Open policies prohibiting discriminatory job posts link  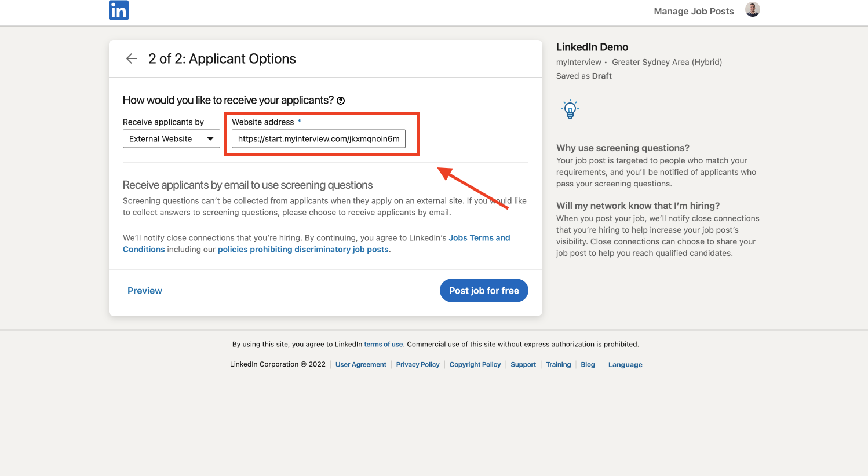pos(303,250)
